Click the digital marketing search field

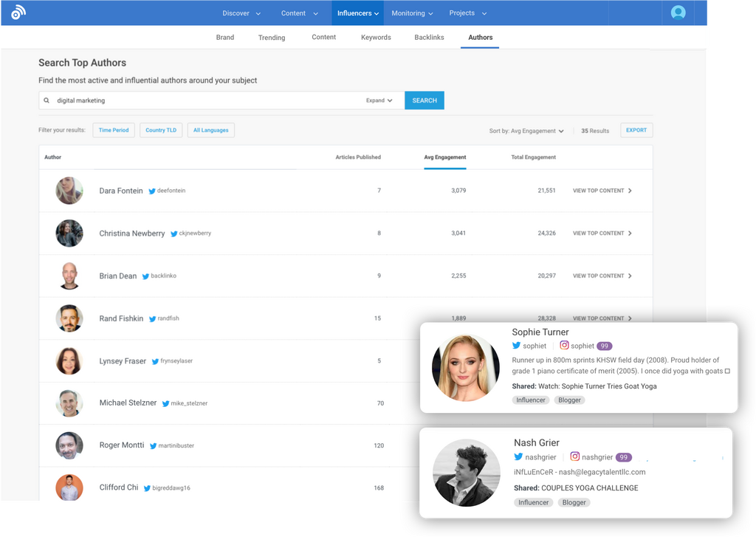pos(207,100)
